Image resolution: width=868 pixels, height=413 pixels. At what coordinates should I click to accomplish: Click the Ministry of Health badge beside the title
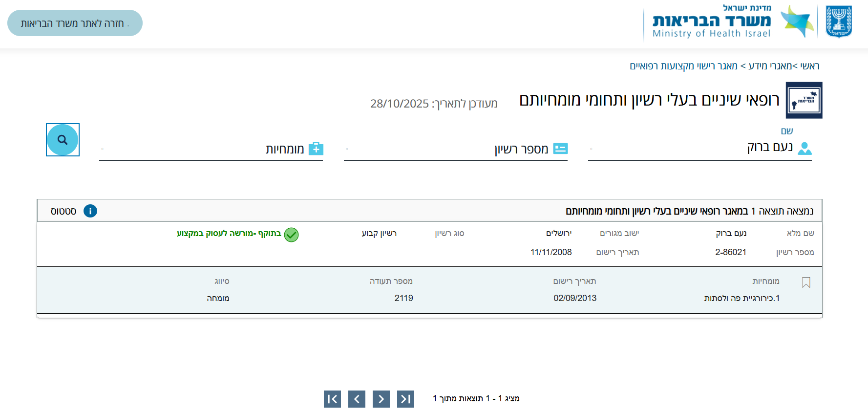[x=804, y=100]
